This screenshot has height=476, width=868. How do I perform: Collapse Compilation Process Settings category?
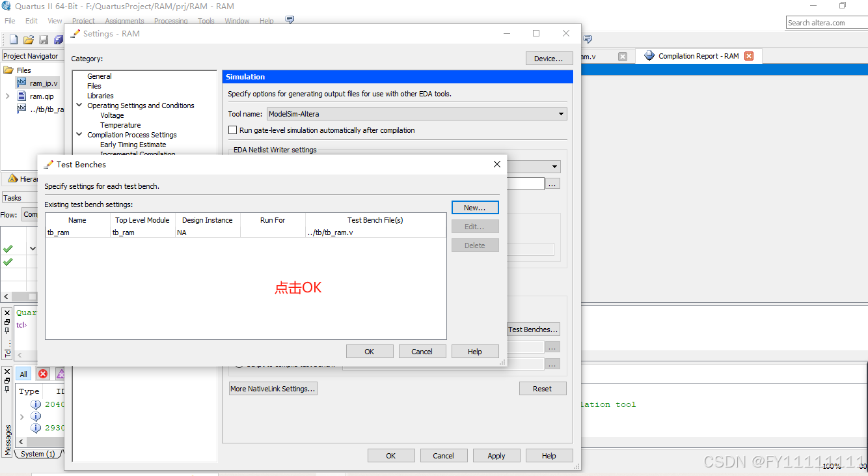pyautogui.click(x=79, y=135)
